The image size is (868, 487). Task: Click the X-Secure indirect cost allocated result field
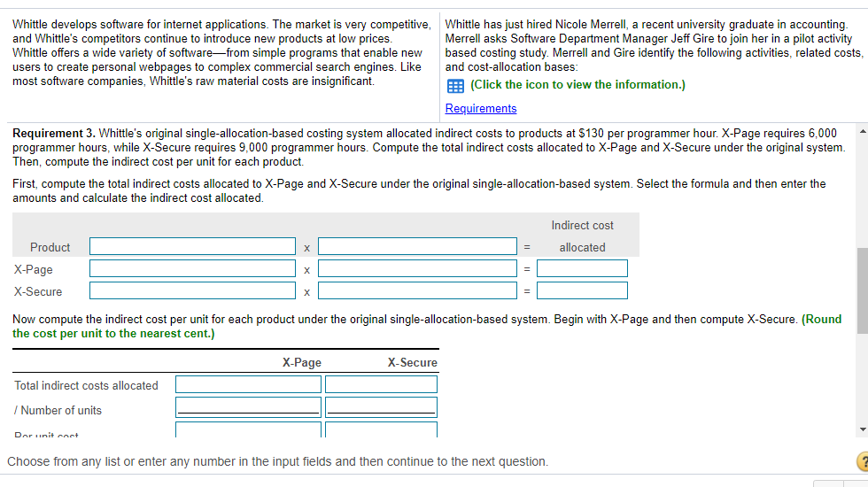click(x=583, y=290)
